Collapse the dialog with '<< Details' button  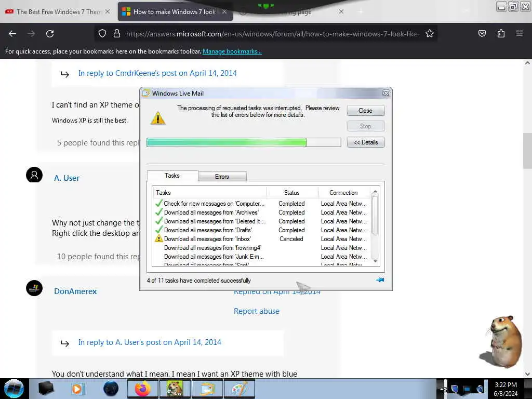pos(366,142)
